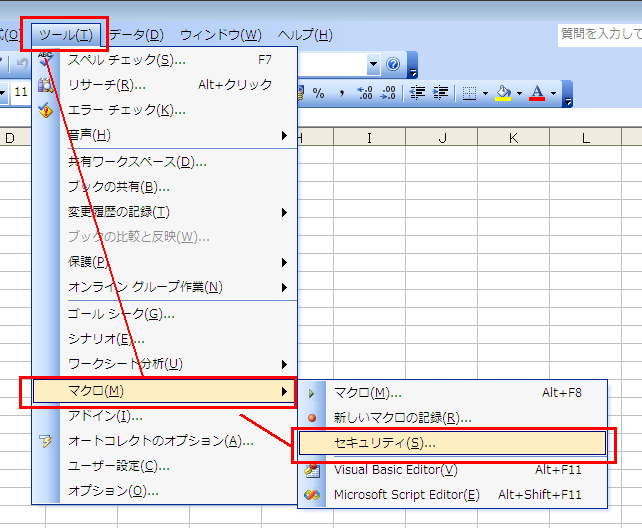Apply percent style formatting
Image resolution: width=642 pixels, height=528 pixels.
pyautogui.click(x=318, y=93)
